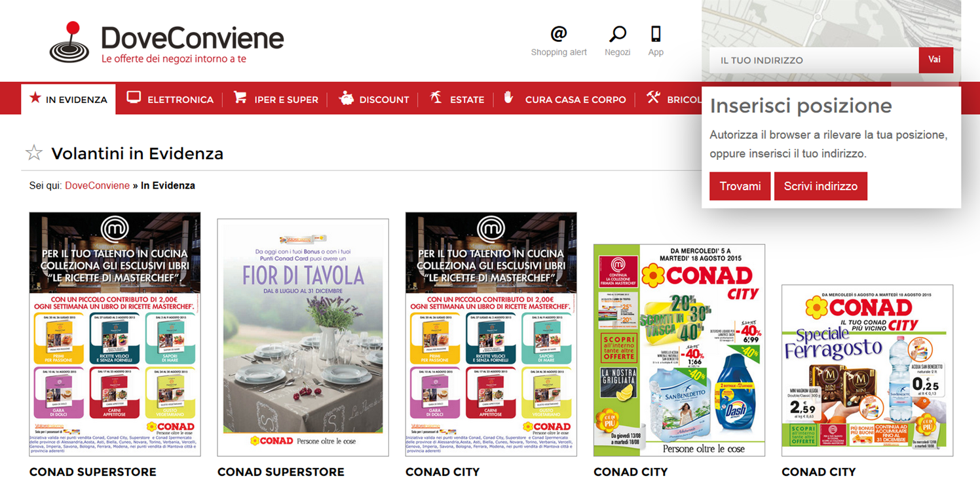Open the Iper e Super category
Screen dimensions: 980x485
coord(276,99)
